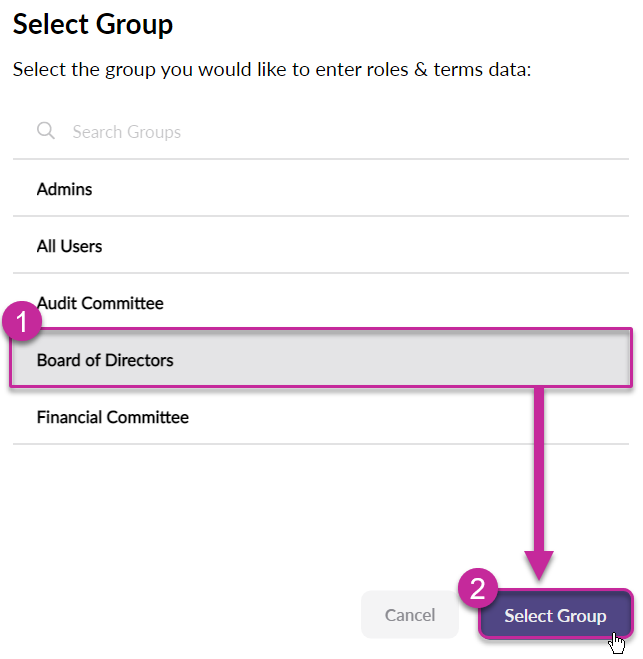Click the Admins text label
This screenshot has width=643, height=659.
pos(64,189)
